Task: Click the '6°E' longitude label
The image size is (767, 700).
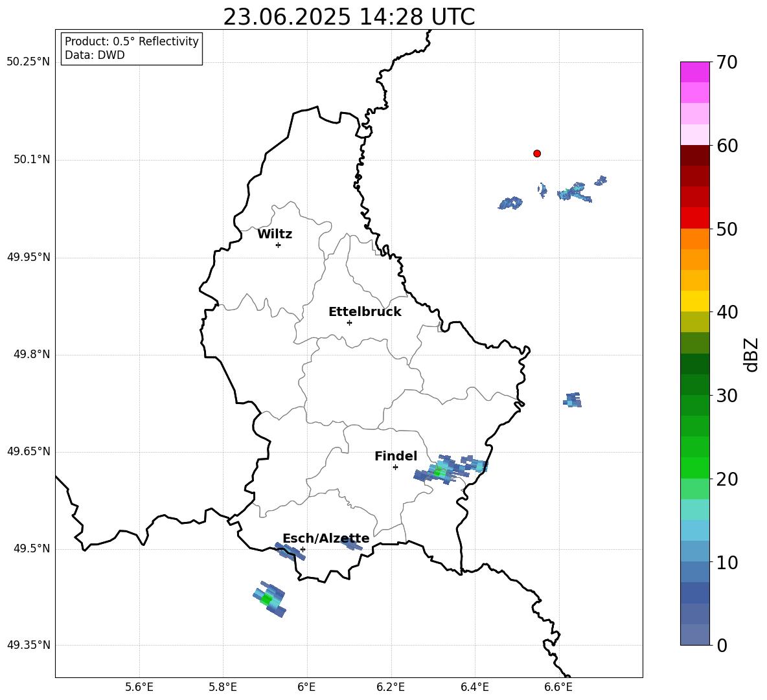Action: (x=306, y=688)
